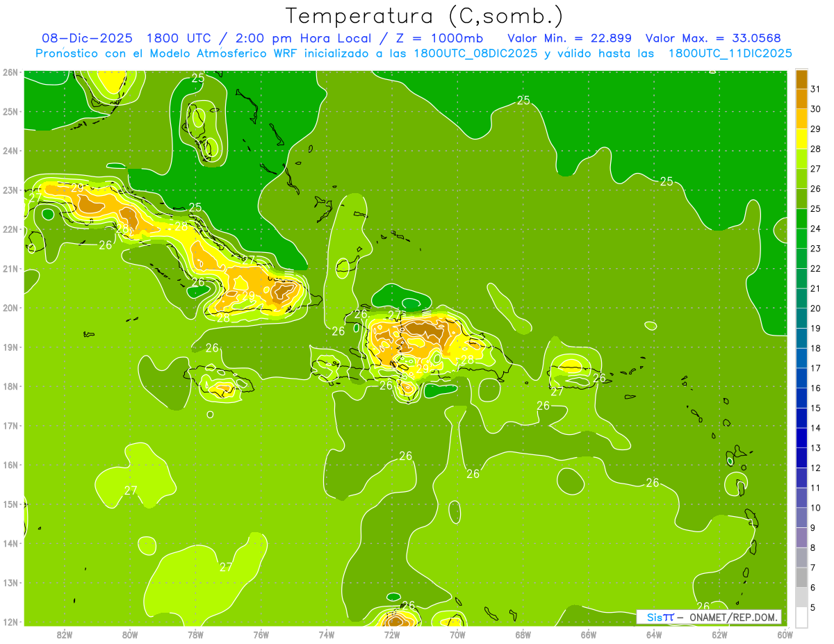834x644 pixels.
Task: Click the '74W' longitude axis label
Action: click(327, 634)
